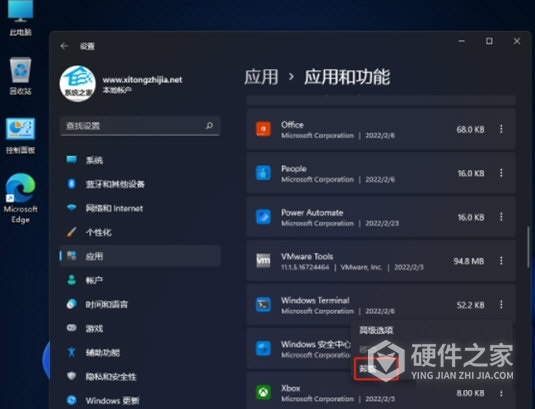This screenshot has height=409, width=535.
Task: Select 应用 in the sidebar
Action: coord(140,256)
